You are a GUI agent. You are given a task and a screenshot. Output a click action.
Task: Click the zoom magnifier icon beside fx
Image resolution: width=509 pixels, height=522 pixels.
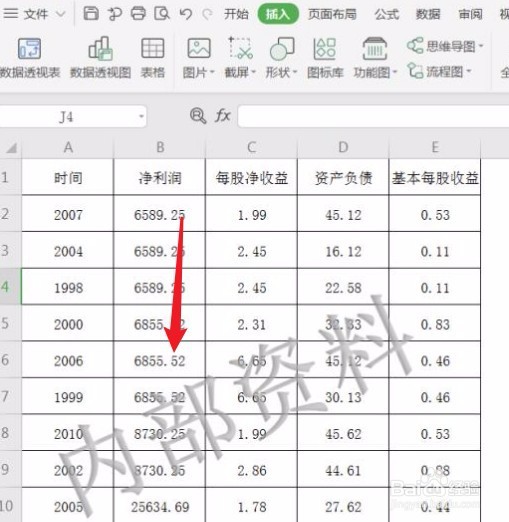[x=198, y=116]
